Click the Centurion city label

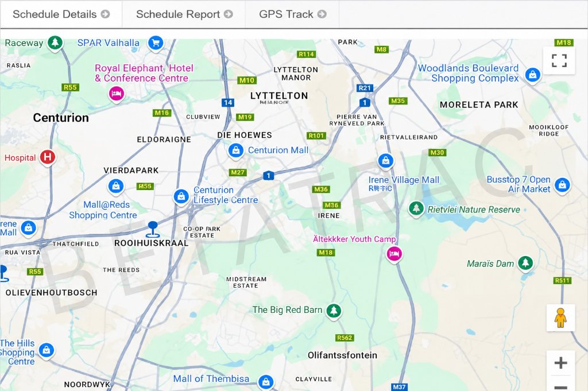point(61,118)
